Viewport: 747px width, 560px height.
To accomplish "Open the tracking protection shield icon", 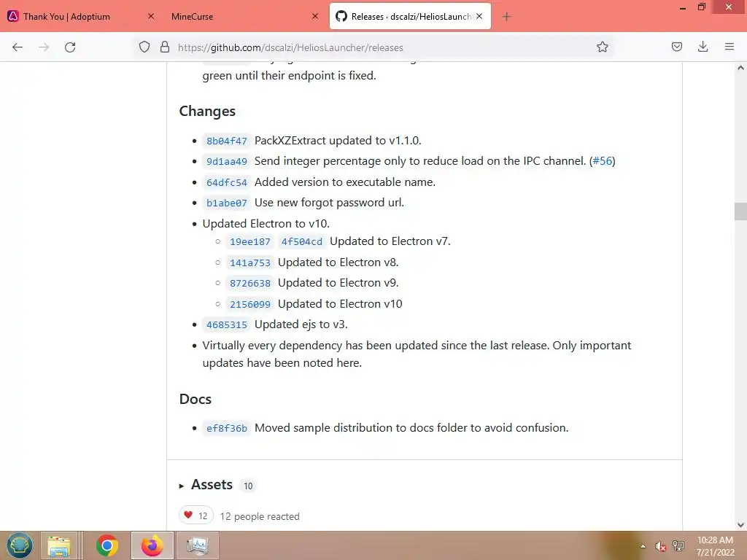I will point(144,47).
